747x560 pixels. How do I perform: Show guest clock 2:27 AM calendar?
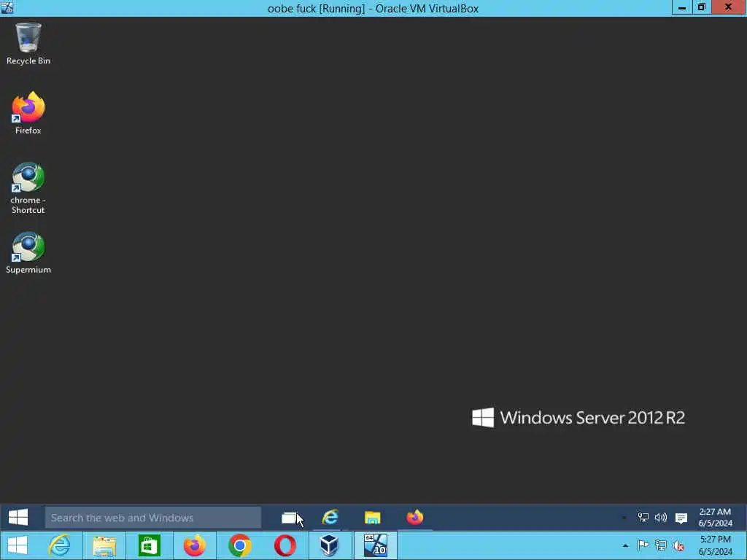[715, 517]
